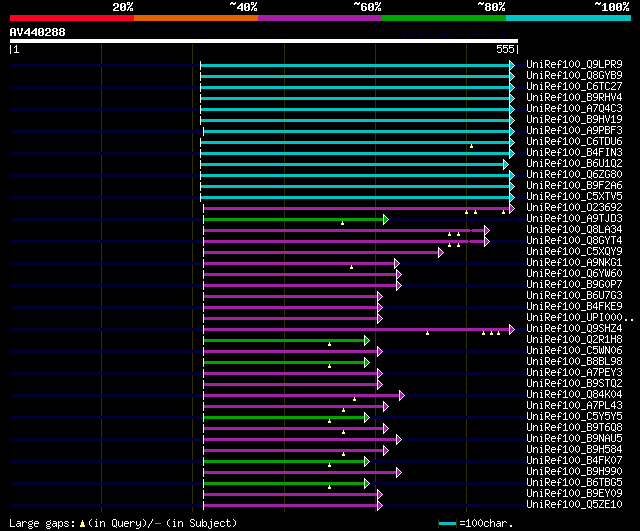Click the orange ~40% identity legend segment

(196, 18)
